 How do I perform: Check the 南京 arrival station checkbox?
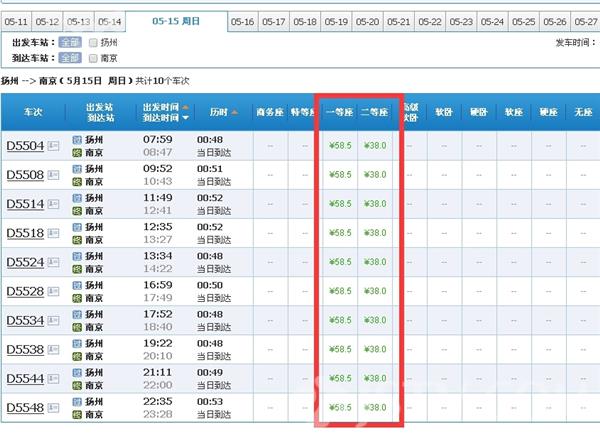[x=93, y=59]
